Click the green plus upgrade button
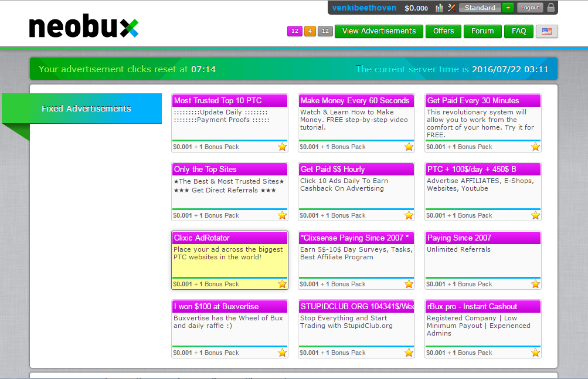 pos(508,8)
